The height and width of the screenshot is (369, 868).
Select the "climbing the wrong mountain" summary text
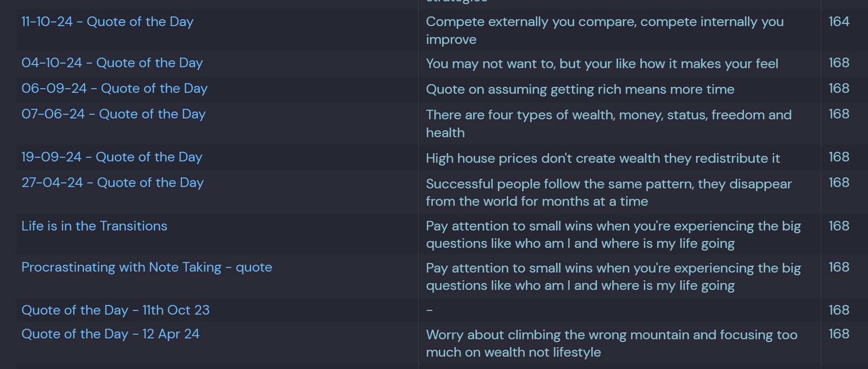[x=611, y=335]
